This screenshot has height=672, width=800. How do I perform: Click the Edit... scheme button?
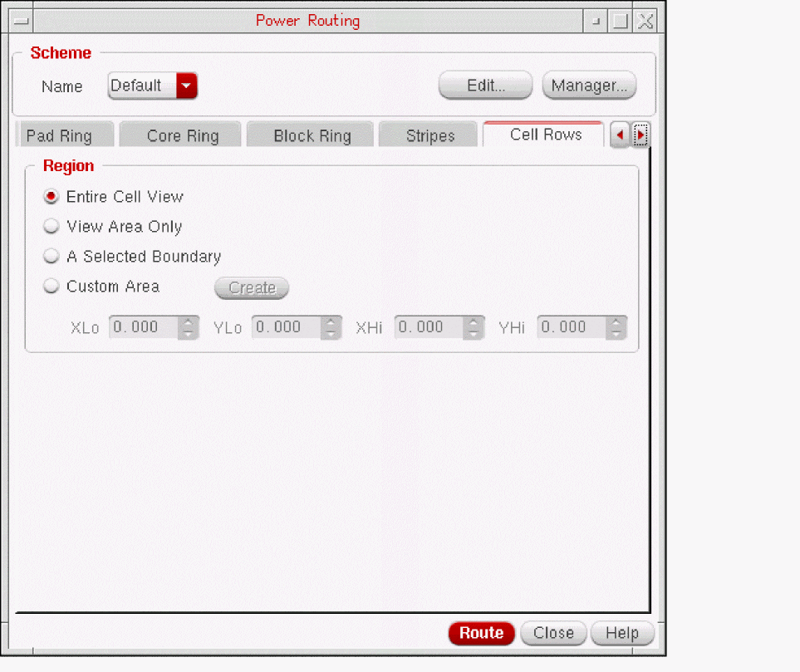[x=485, y=86]
